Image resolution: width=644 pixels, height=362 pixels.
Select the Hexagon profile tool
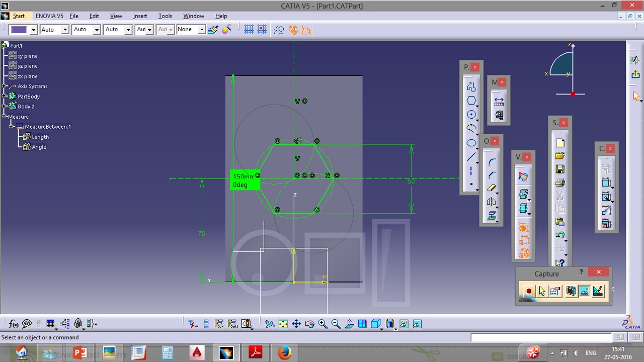tap(471, 101)
